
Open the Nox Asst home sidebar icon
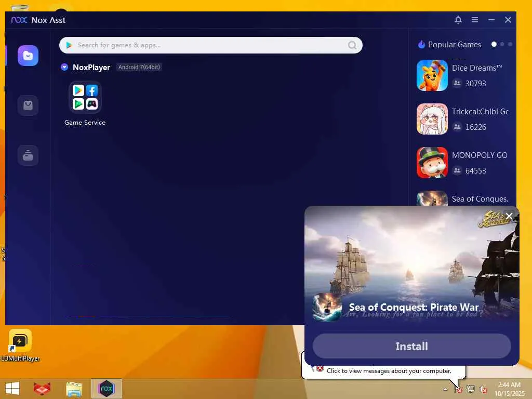tap(28, 56)
